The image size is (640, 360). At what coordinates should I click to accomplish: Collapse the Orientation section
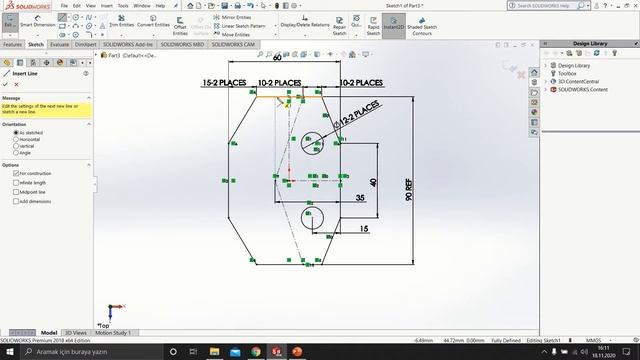coord(89,124)
